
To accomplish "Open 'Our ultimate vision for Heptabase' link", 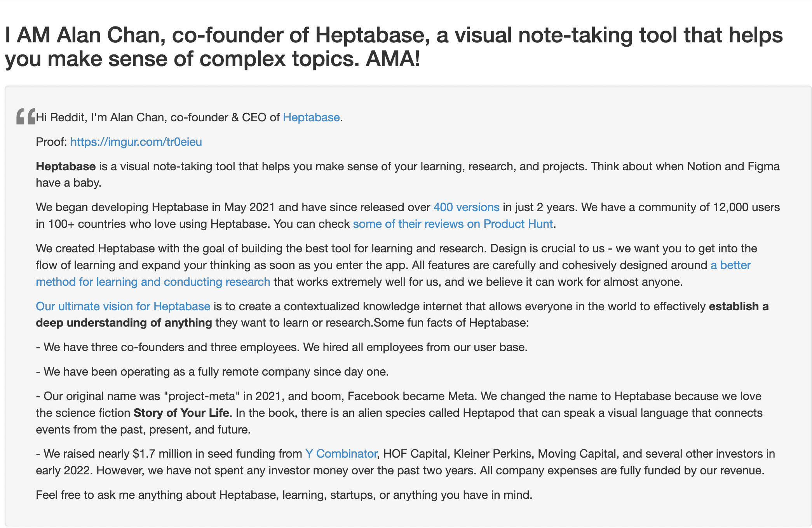I will (x=123, y=306).
